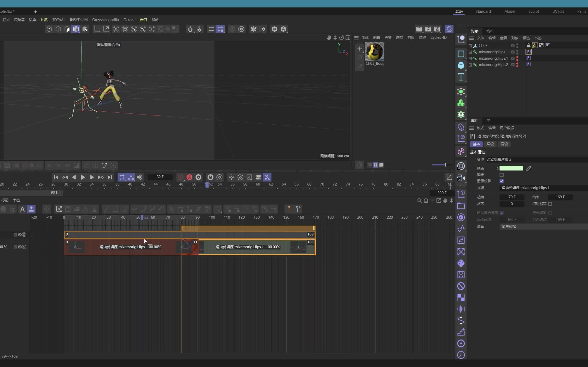The image size is (588, 367).
Task: Click the light green 颜色 swatch
Action: point(511,168)
